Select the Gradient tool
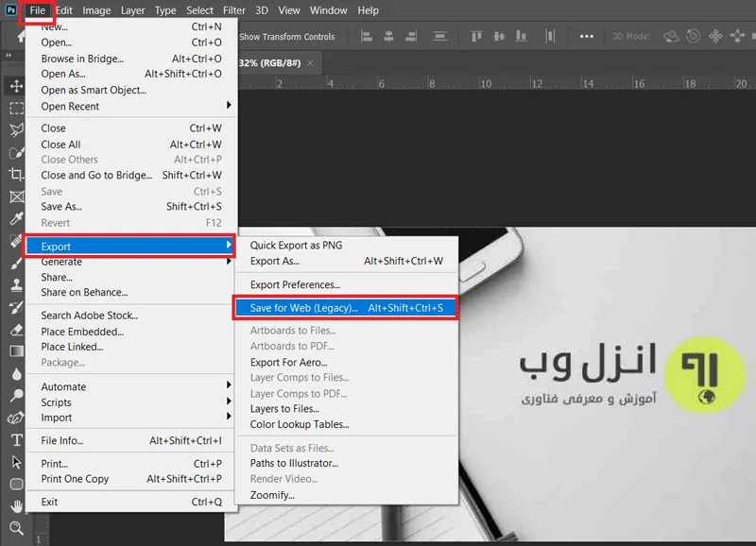The height and width of the screenshot is (546, 756). [x=16, y=351]
